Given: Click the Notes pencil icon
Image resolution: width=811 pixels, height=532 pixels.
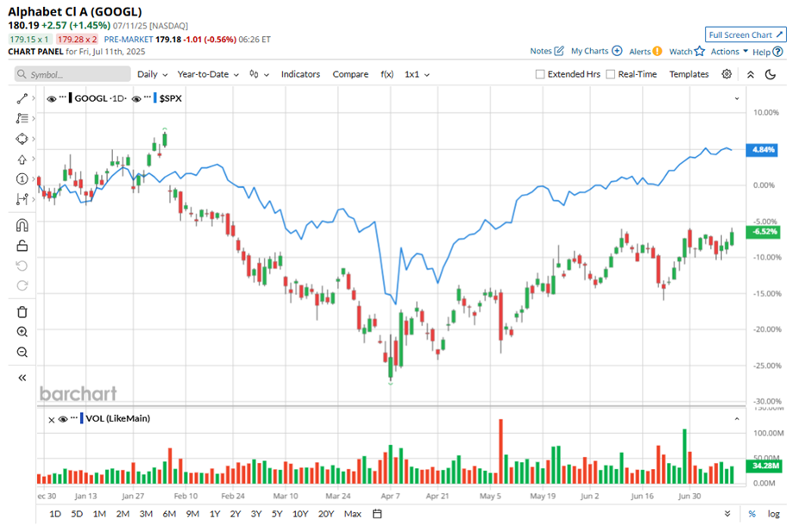Looking at the screenshot, I should (559, 51).
